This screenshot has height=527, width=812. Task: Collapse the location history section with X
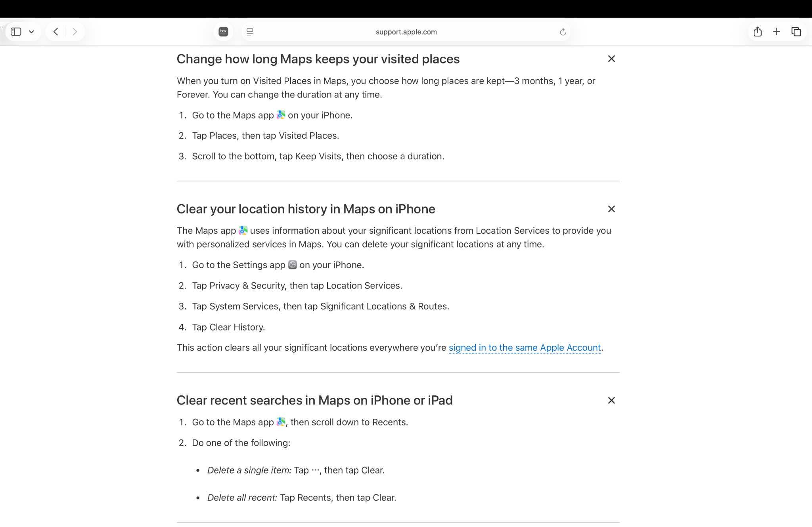(x=611, y=209)
